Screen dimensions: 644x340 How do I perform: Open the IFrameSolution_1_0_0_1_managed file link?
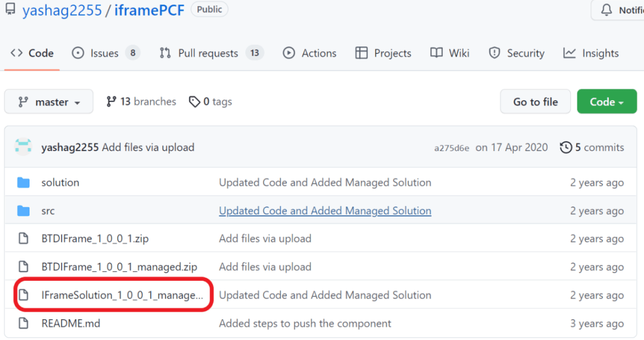[122, 295]
